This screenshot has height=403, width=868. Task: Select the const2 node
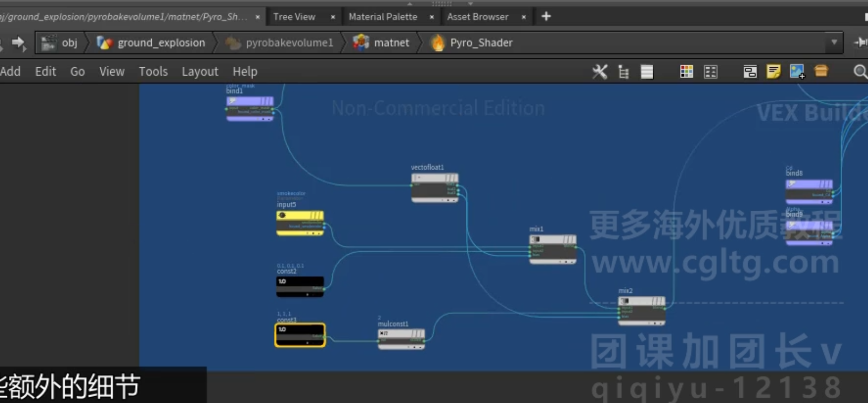pyautogui.click(x=300, y=287)
